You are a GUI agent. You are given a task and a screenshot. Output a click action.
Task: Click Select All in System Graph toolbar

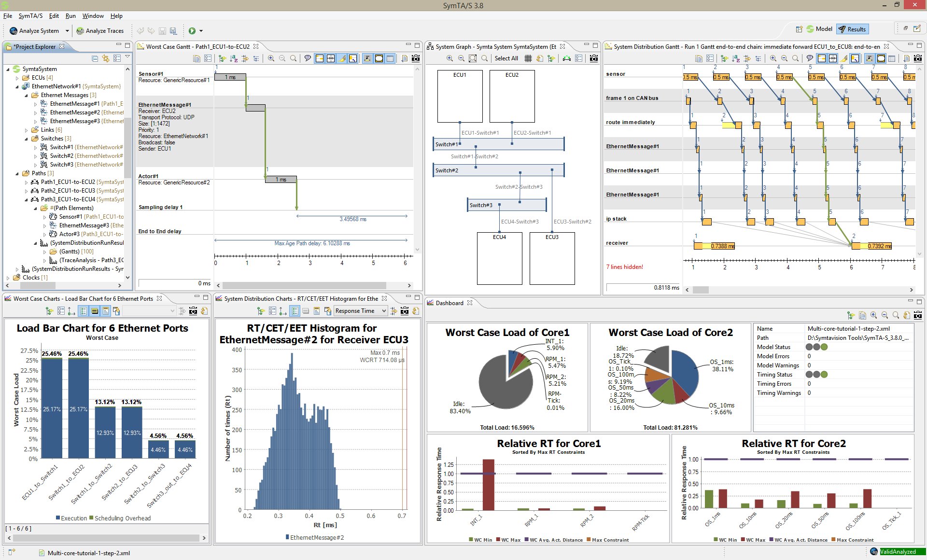point(506,58)
